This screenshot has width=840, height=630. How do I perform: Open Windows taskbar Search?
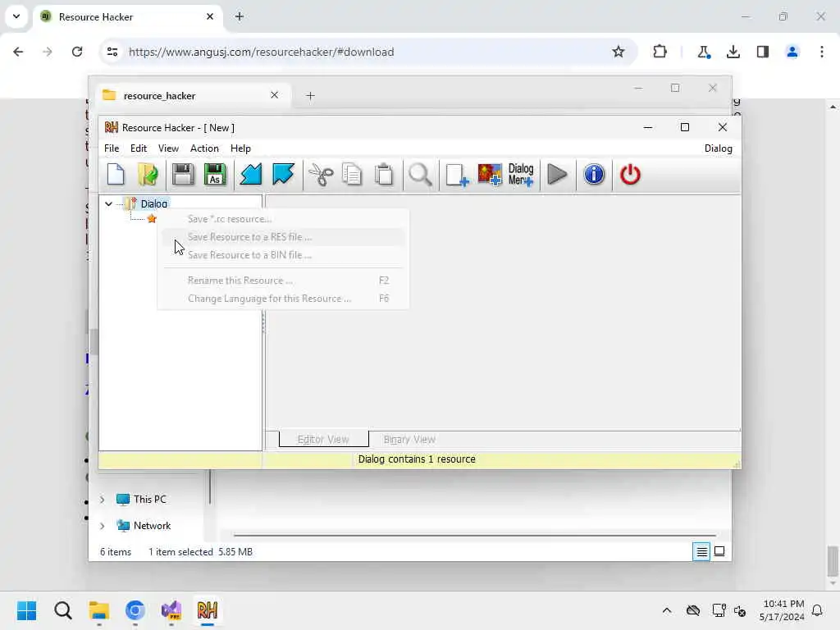pyautogui.click(x=62, y=610)
